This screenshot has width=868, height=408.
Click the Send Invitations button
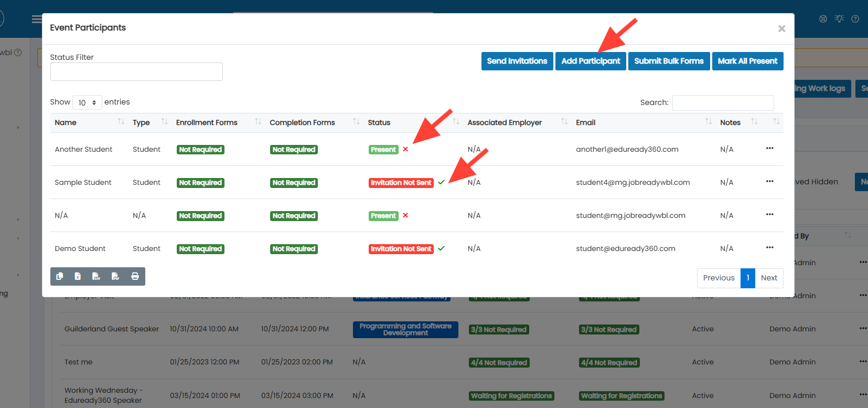[517, 61]
